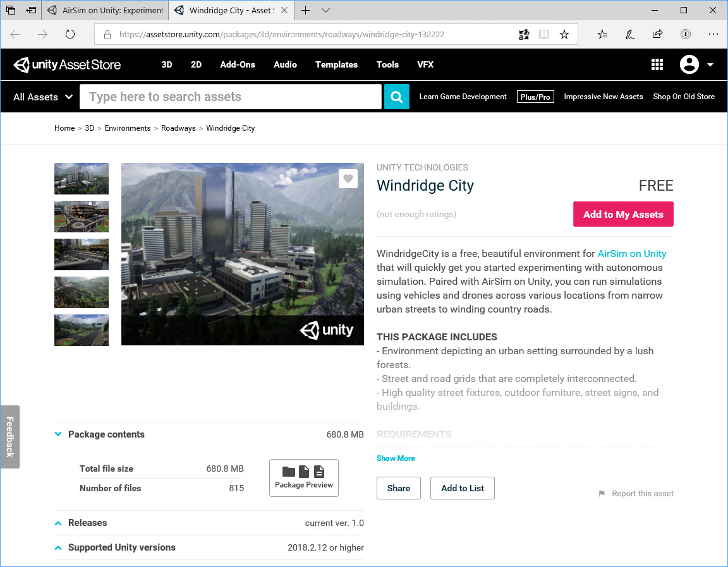This screenshot has height=567, width=728.
Task: Toggle the heart wishlist icon on the image
Action: tap(348, 179)
